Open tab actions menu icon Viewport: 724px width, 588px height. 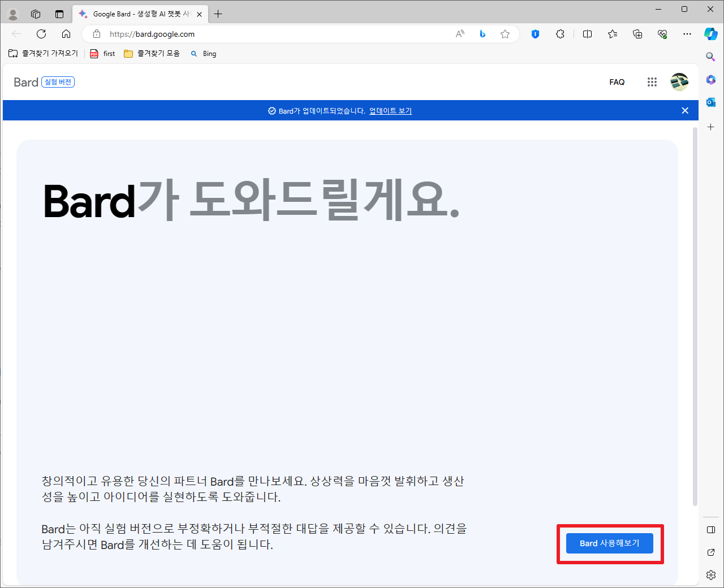[x=59, y=14]
